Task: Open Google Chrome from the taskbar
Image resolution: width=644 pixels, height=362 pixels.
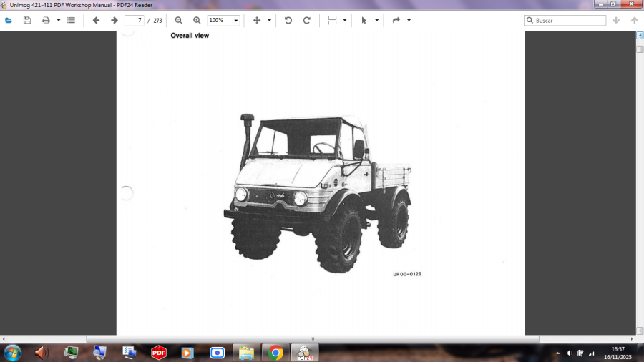Action: (x=275, y=353)
